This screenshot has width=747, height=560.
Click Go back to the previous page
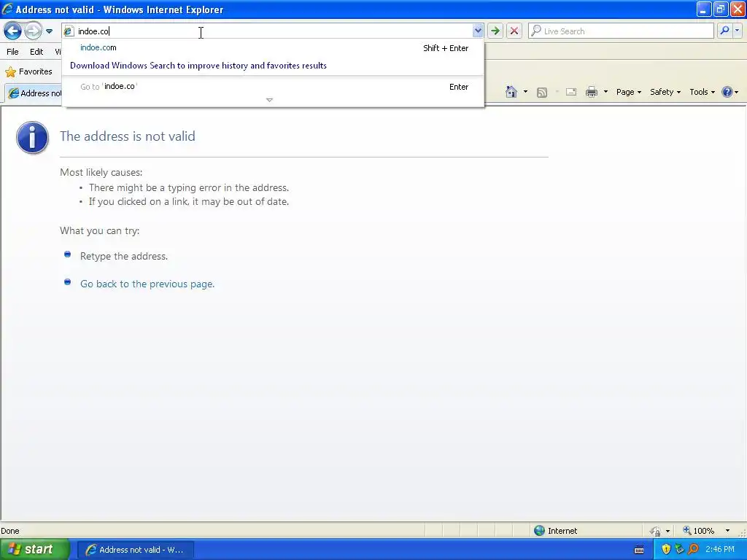click(147, 284)
